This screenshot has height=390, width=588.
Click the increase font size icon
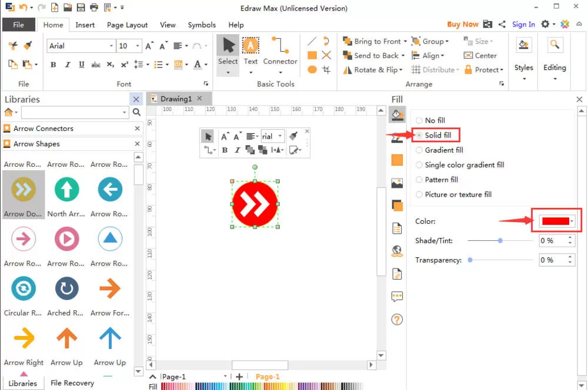[149, 46]
